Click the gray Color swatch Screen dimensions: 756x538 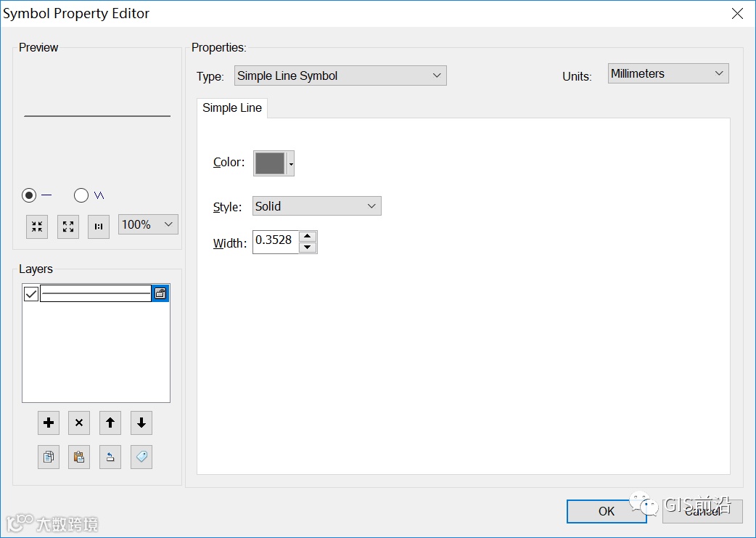(270, 163)
